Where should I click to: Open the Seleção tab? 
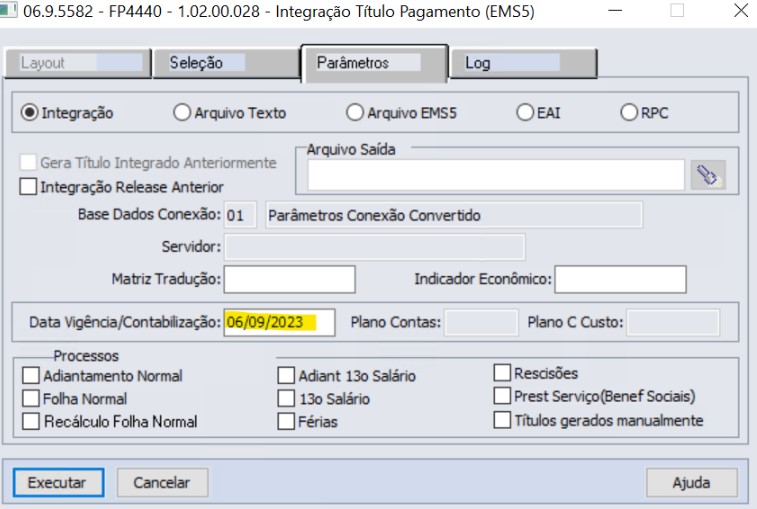click(226, 63)
